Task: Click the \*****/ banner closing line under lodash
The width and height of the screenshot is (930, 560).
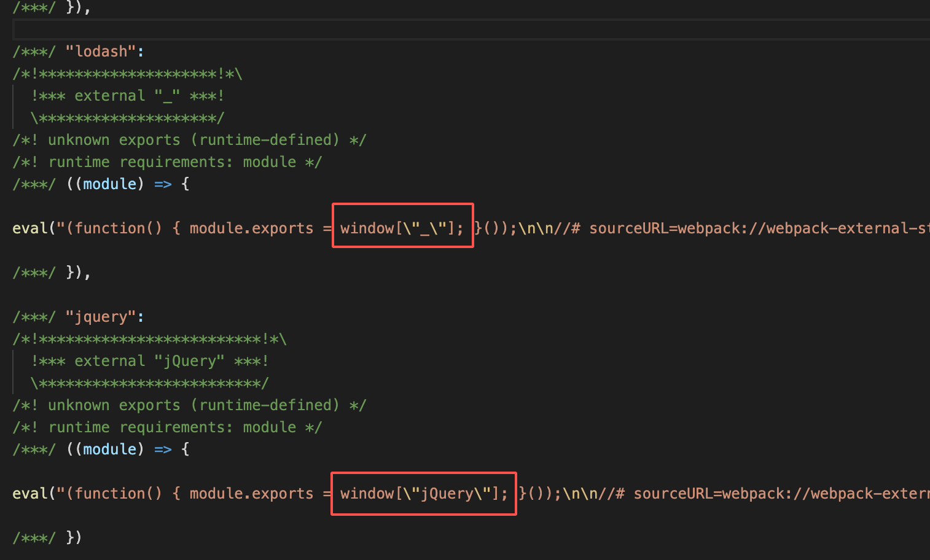Action: click(x=128, y=118)
